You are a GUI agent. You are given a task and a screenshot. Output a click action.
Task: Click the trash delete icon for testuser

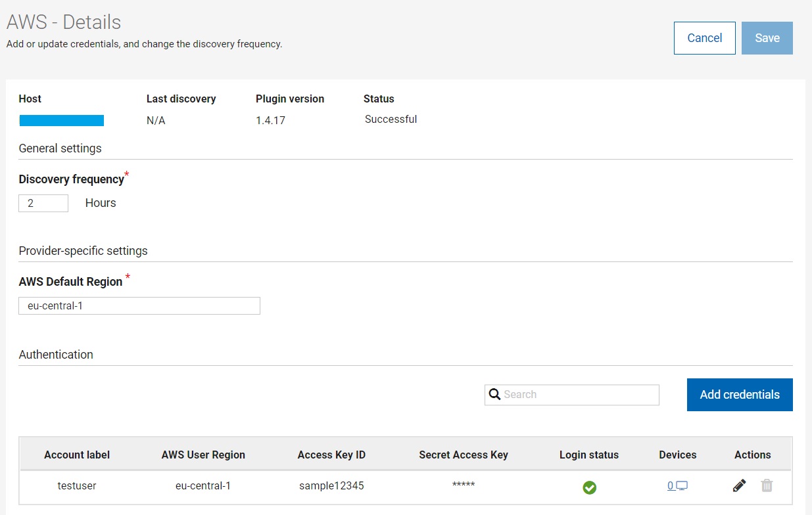click(x=767, y=486)
